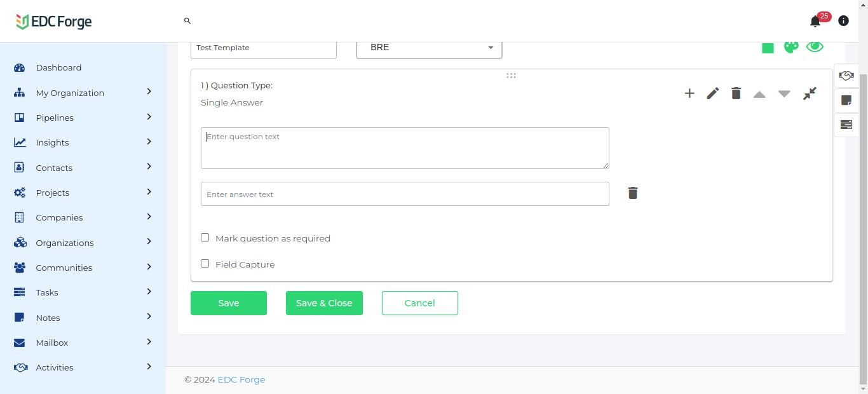
Task: Delete the answer text row
Action: 633,193
